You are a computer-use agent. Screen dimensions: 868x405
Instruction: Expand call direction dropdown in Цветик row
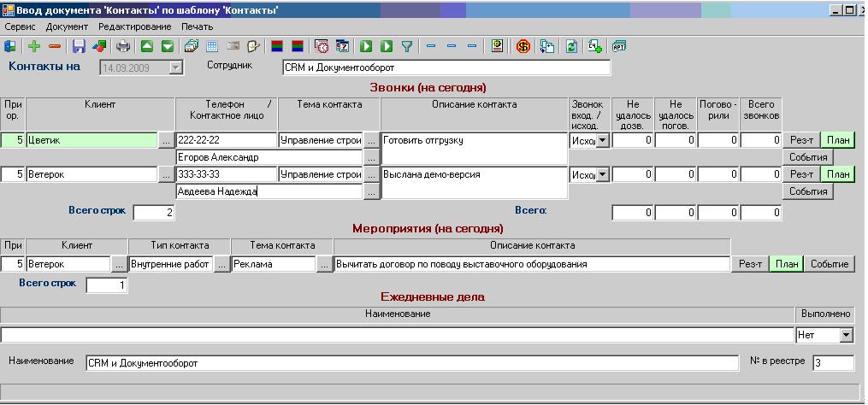pyautogui.click(x=603, y=140)
